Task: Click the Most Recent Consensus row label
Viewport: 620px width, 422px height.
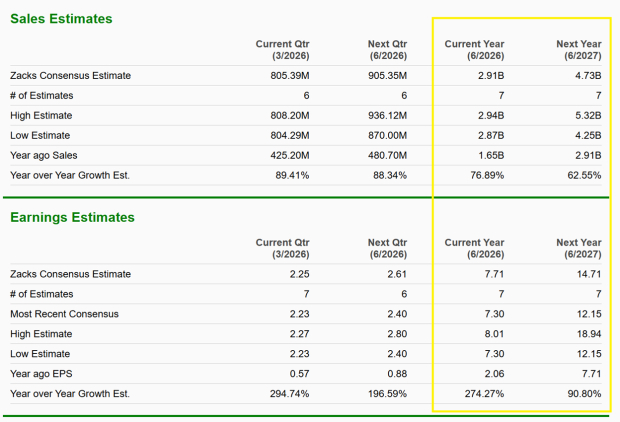Action: (64, 313)
